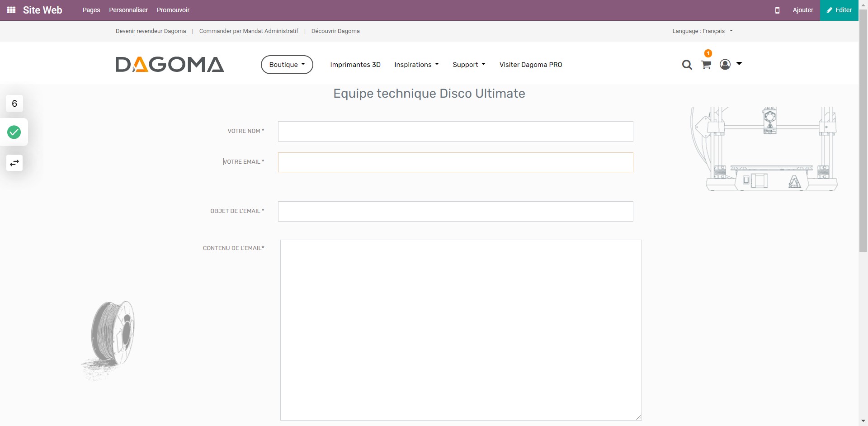Open the user account avatar icon
The image size is (868, 426).
pos(725,64)
